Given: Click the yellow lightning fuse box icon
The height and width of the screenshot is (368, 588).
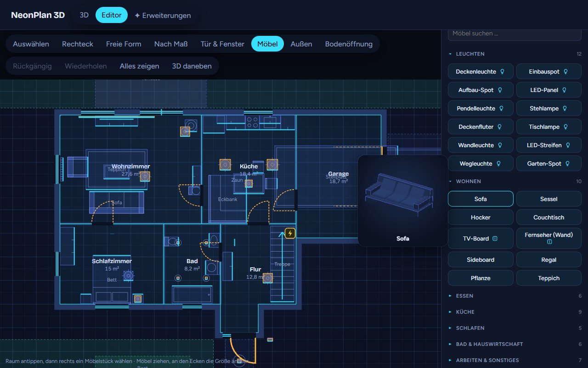Looking at the screenshot, I should point(290,233).
